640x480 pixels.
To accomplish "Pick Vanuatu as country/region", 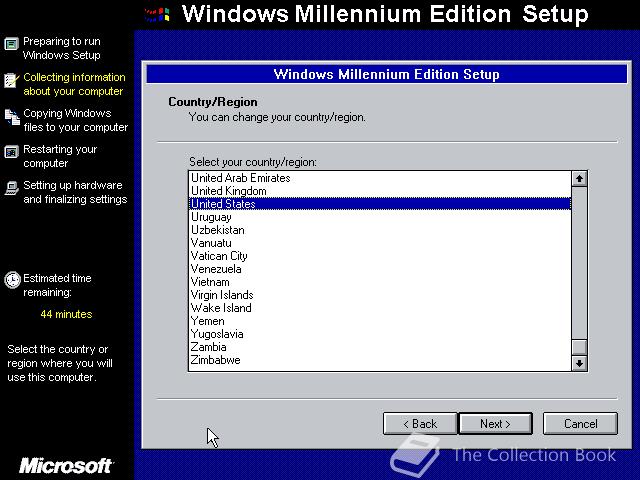I will click(x=380, y=243).
